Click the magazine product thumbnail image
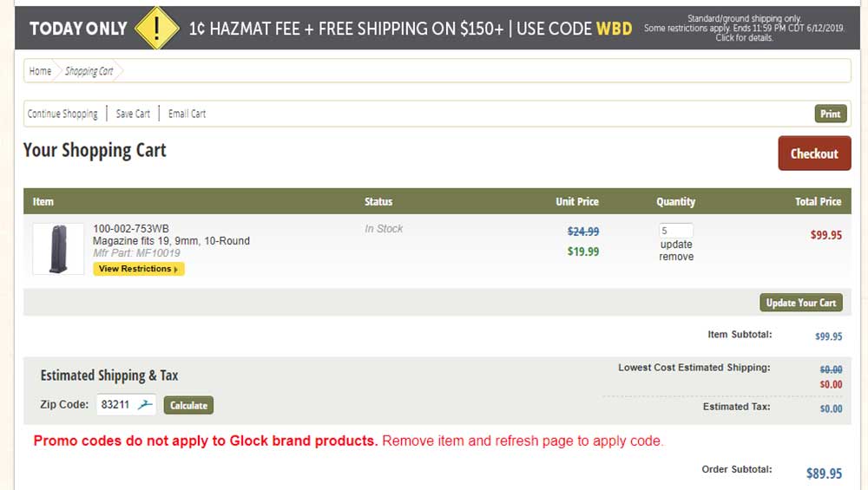The width and height of the screenshot is (868, 490). 58,249
